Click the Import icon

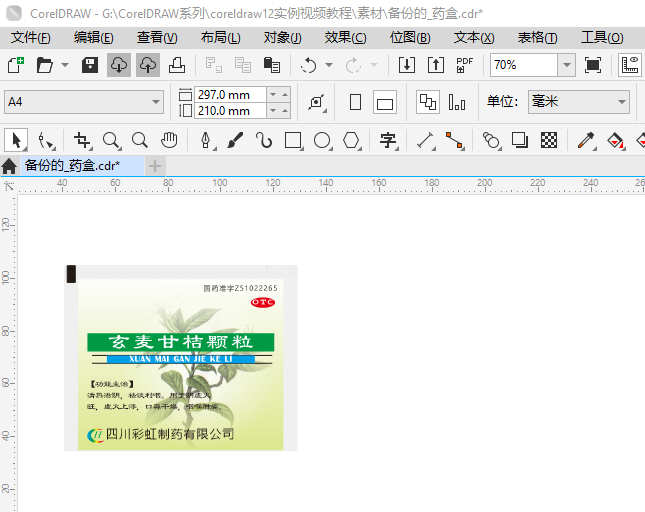click(x=406, y=65)
